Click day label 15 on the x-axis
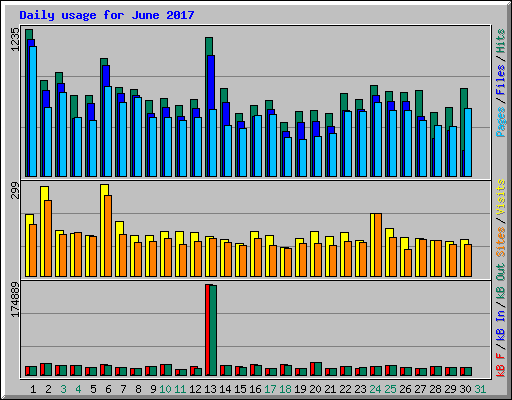This screenshot has height=400, width=512. [240, 389]
